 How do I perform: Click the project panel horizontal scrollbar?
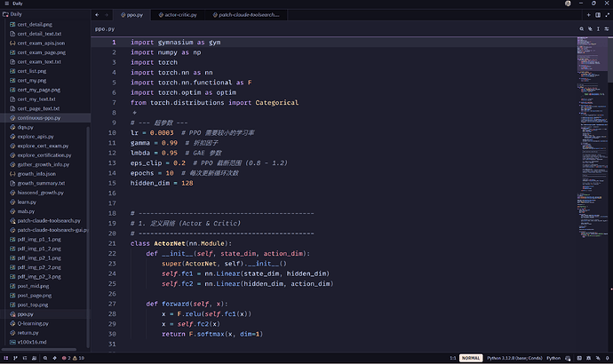coord(39,349)
